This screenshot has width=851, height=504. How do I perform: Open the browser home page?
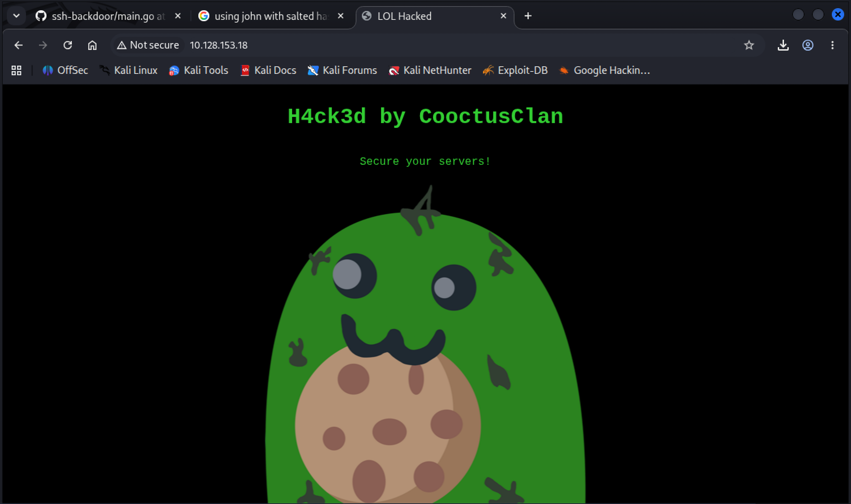point(92,45)
